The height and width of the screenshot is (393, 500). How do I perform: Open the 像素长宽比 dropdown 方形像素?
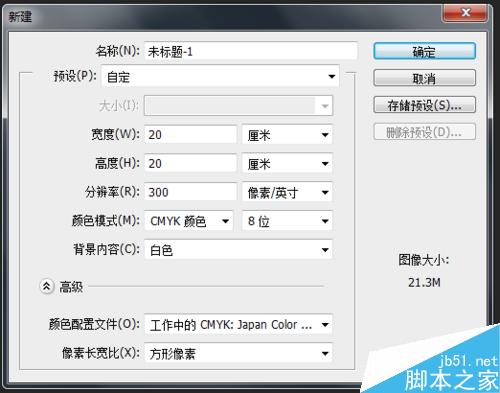point(238,353)
